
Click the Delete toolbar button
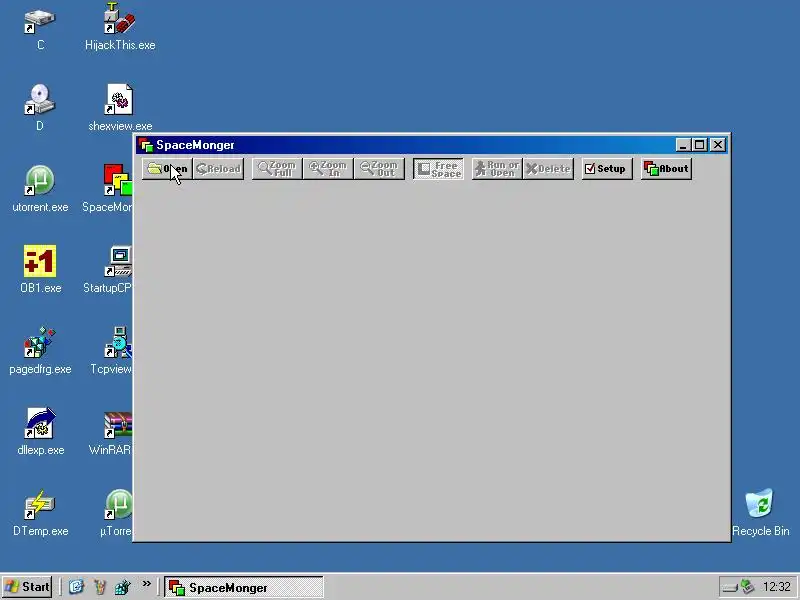click(548, 169)
